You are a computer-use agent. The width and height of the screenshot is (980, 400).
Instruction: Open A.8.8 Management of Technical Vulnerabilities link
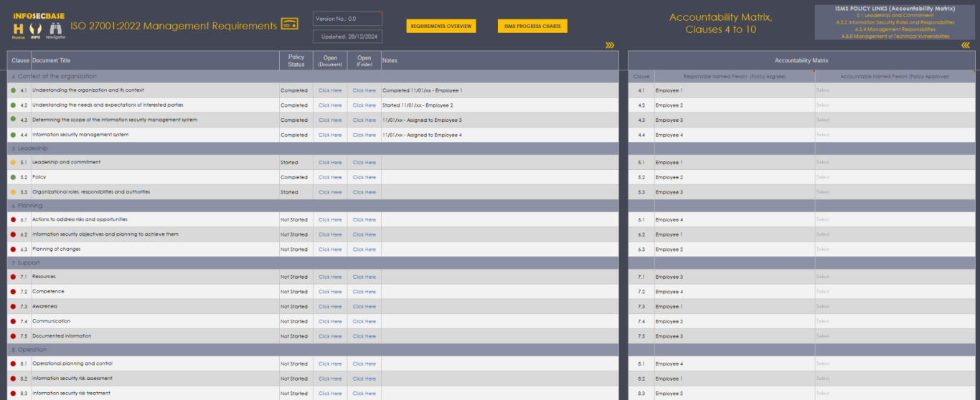click(894, 36)
